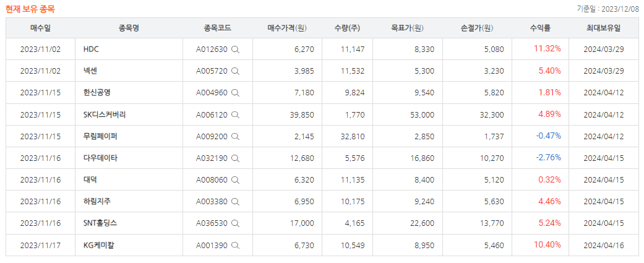Click the 4.89% return value
The width and height of the screenshot is (644, 263).
(x=549, y=114)
